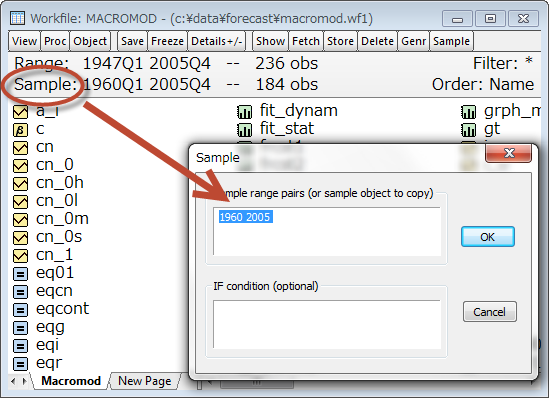Image resolution: width=549 pixels, height=398 pixels.
Task: Select the cn_0l series icon
Action: pyautogui.click(x=20, y=202)
